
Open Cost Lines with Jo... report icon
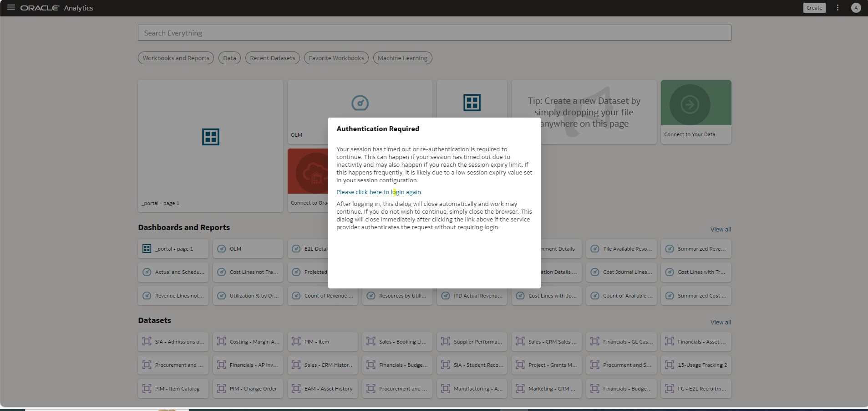pyautogui.click(x=520, y=296)
